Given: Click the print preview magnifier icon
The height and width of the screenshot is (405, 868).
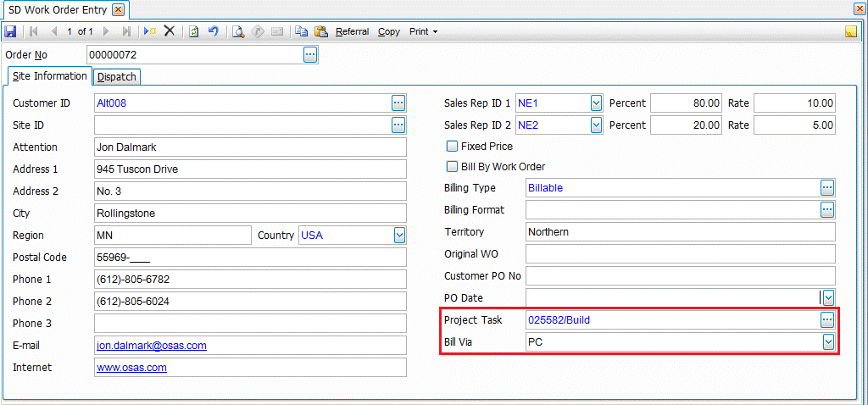Looking at the screenshot, I should (239, 31).
